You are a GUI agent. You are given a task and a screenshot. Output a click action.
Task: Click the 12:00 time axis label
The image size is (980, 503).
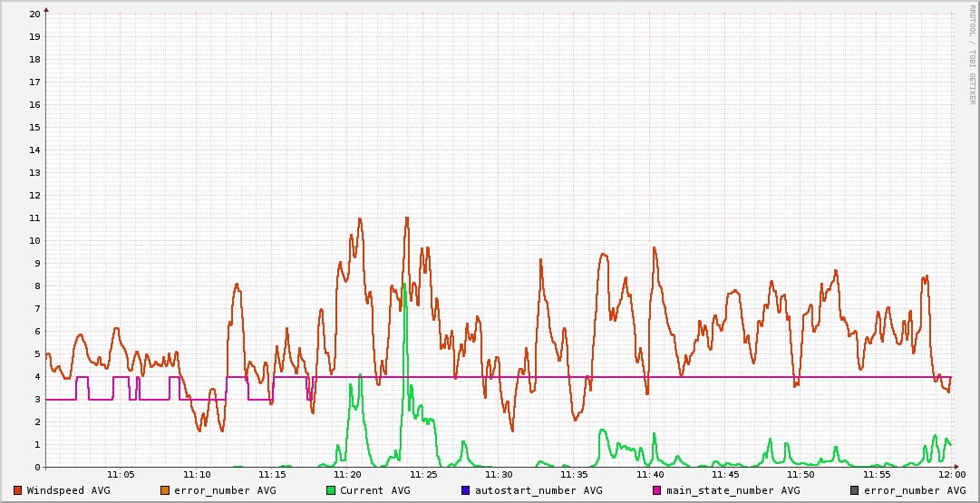click(x=952, y=474)
